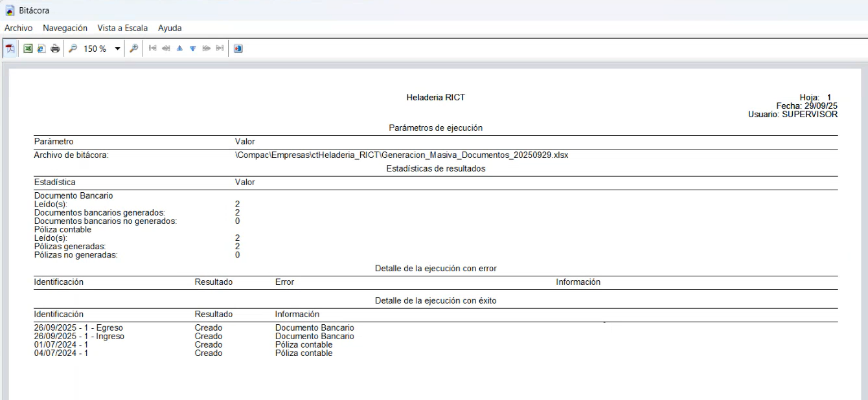The height and width of the screenshot is (400, 868).
Task: Open the Navegación menu
Action: 65,28
